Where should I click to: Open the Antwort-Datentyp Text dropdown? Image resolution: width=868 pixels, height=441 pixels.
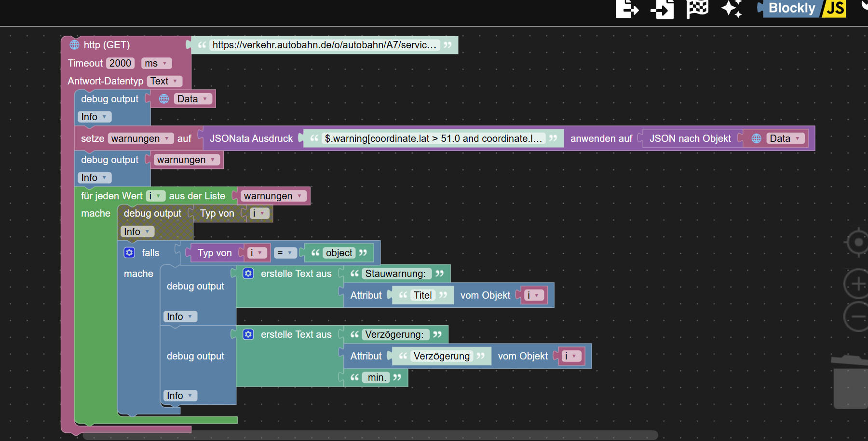click(164, 81)
